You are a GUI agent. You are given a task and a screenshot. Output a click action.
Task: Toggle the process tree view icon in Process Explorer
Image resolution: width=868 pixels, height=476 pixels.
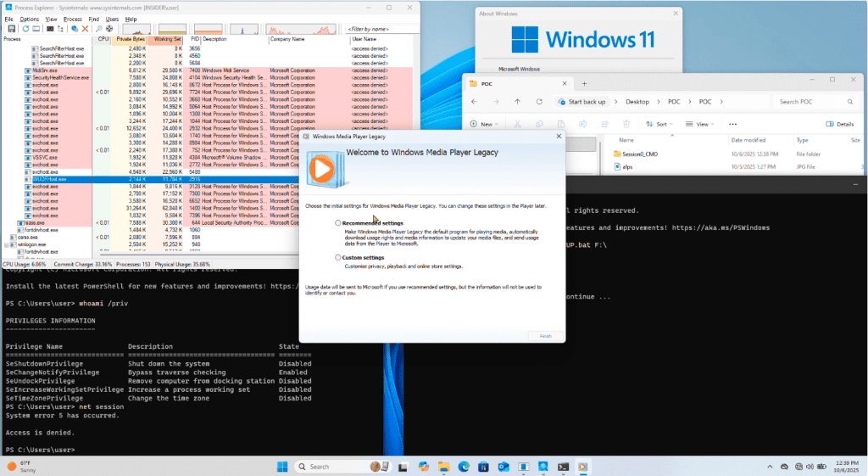coord(60,29)
